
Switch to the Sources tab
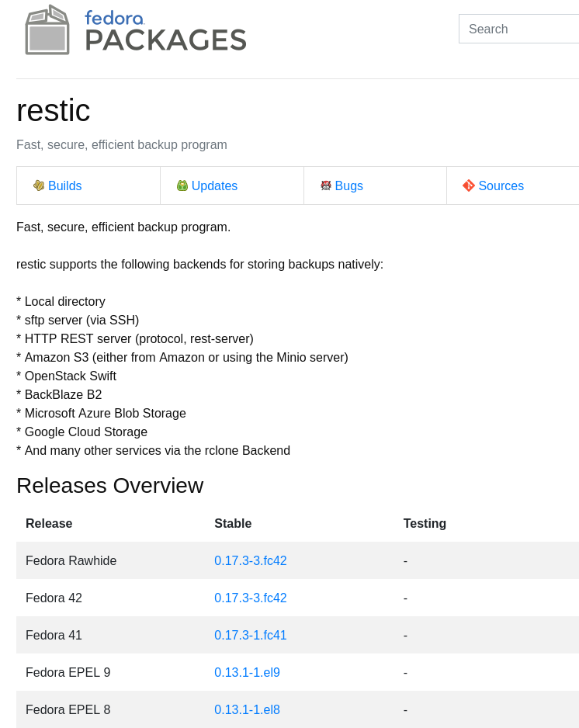501,185
